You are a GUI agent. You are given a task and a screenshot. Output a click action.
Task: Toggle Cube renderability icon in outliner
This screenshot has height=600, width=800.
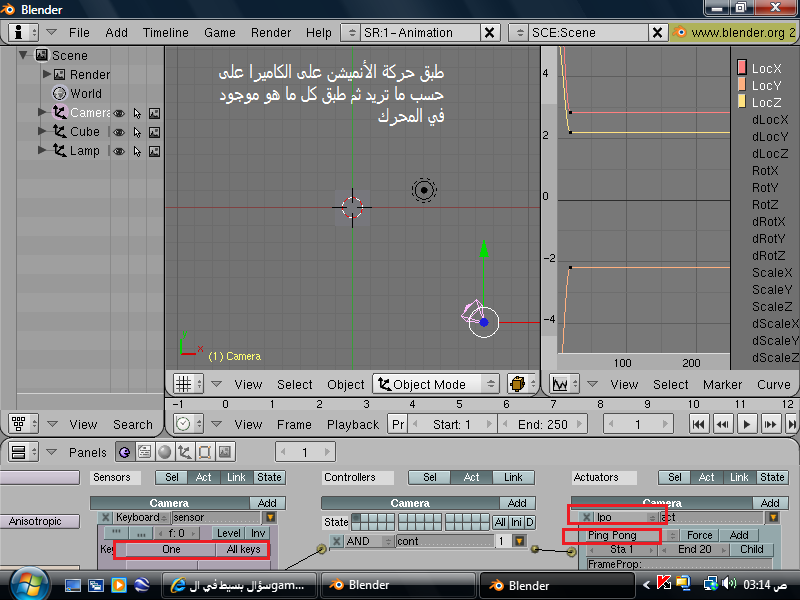(x=155, y=132)
